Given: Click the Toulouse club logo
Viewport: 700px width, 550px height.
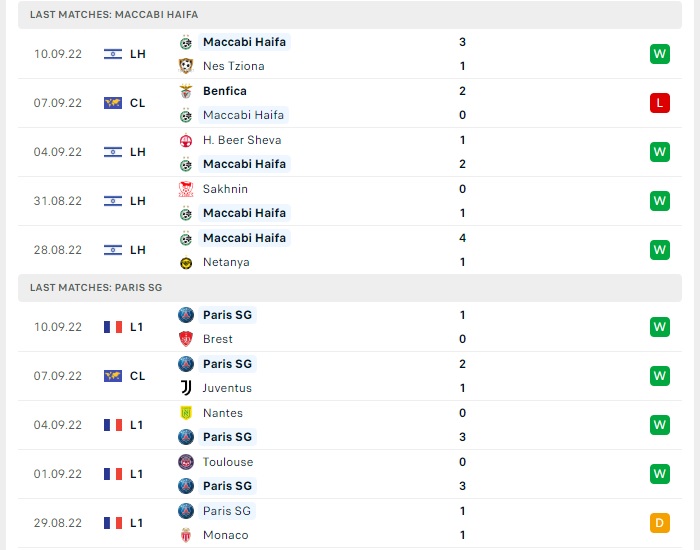Looking at the screenshot, I should coord(186,462).
